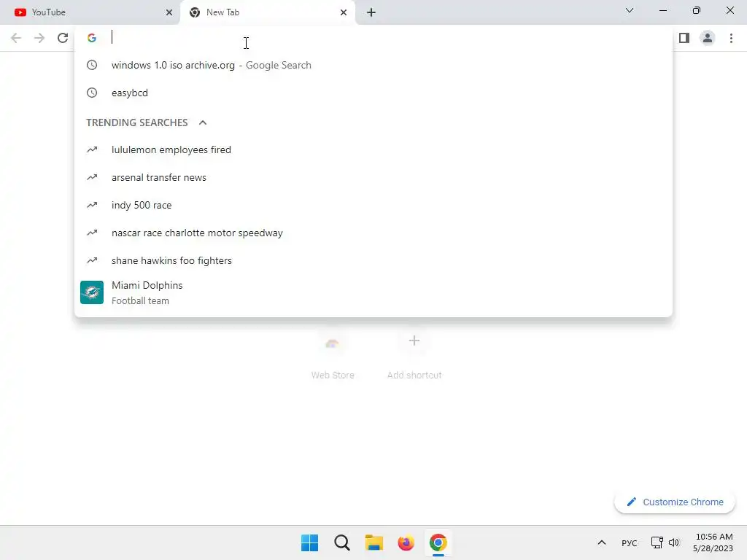Viewport: 747px width, 560px height.
Task: Open the Chrome three-dot menu
Action: click(731, 38)
